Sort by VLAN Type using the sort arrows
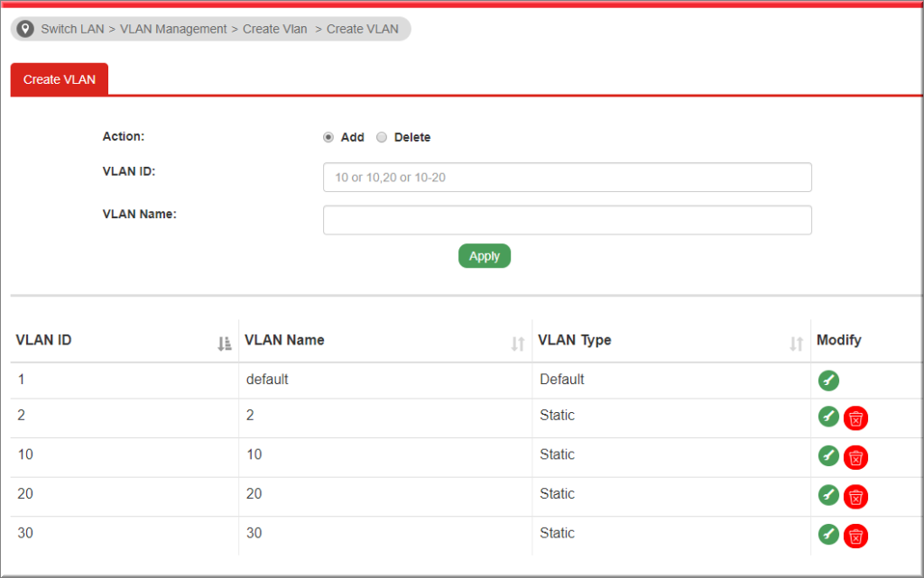Image resolution: width=924 pixels, height=578 pixels. click(x=796, y=344)
